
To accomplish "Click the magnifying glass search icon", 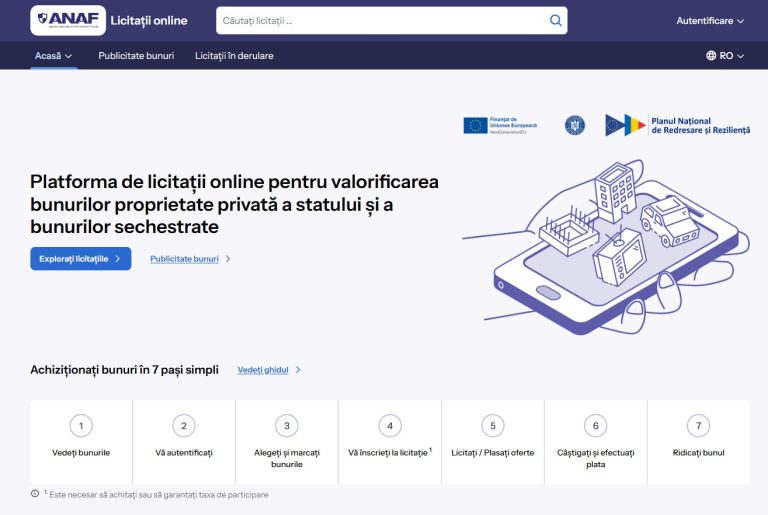I will pos(555,20).
